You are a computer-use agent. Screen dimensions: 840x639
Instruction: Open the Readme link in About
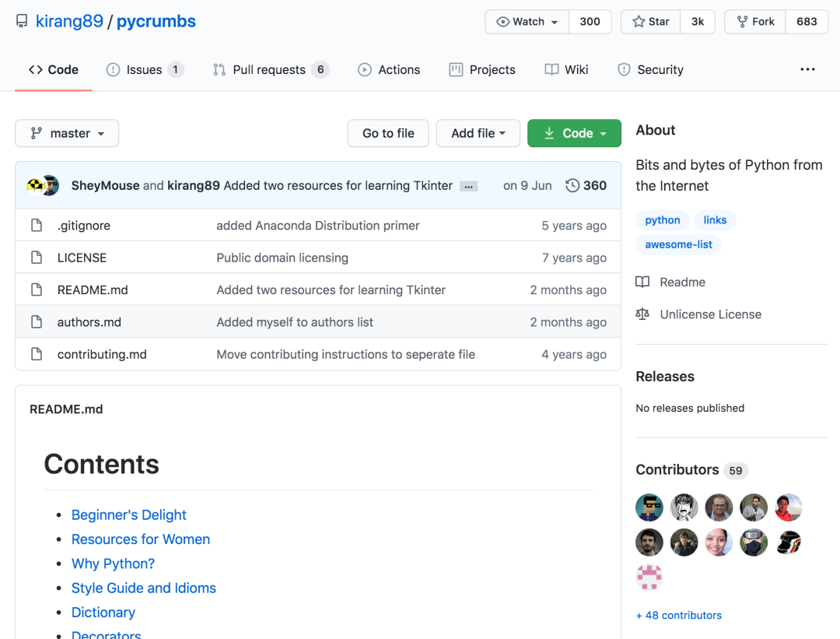pos(670,282)
